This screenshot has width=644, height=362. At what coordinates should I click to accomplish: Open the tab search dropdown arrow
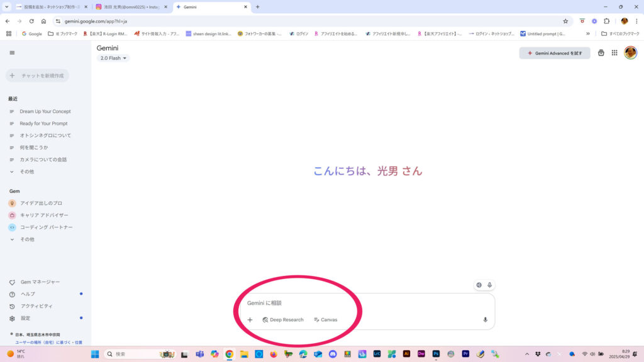click(x=6, y=7)
